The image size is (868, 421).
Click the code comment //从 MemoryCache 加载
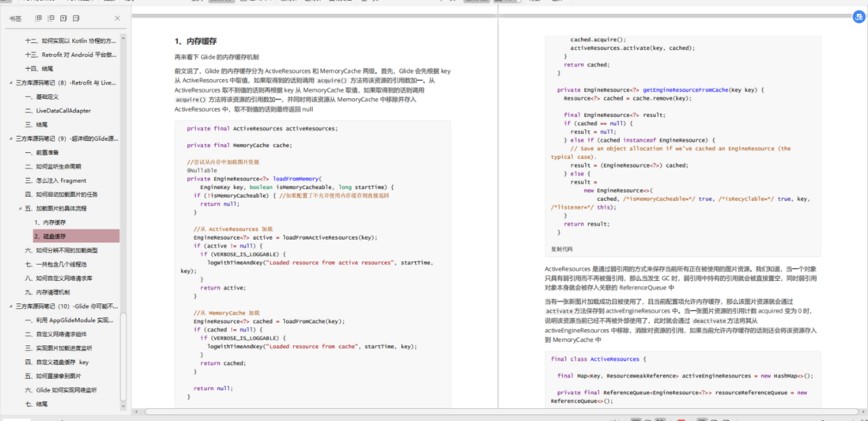226,313
